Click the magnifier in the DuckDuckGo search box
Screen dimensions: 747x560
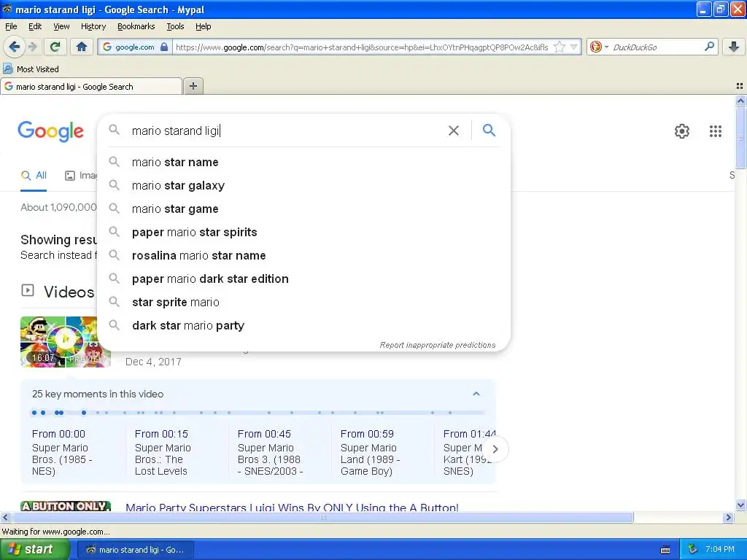pos(709,46)
